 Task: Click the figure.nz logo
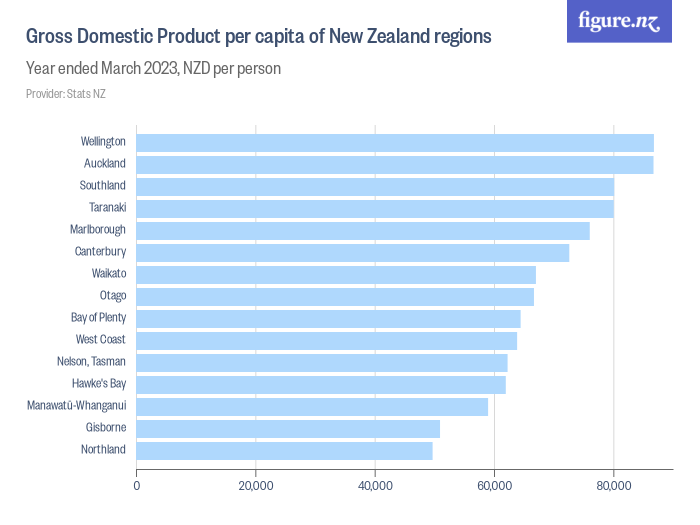coord(619,22)
